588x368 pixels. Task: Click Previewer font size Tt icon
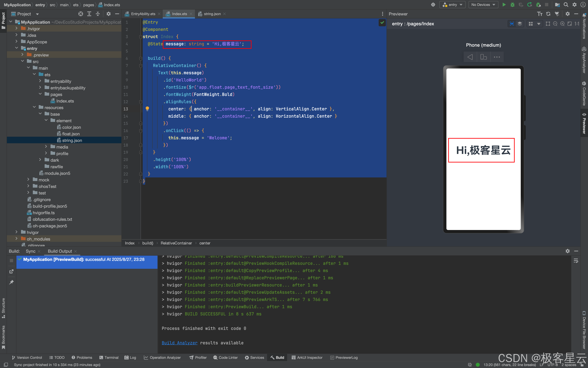pyautogui.click(x=540, y=14)
